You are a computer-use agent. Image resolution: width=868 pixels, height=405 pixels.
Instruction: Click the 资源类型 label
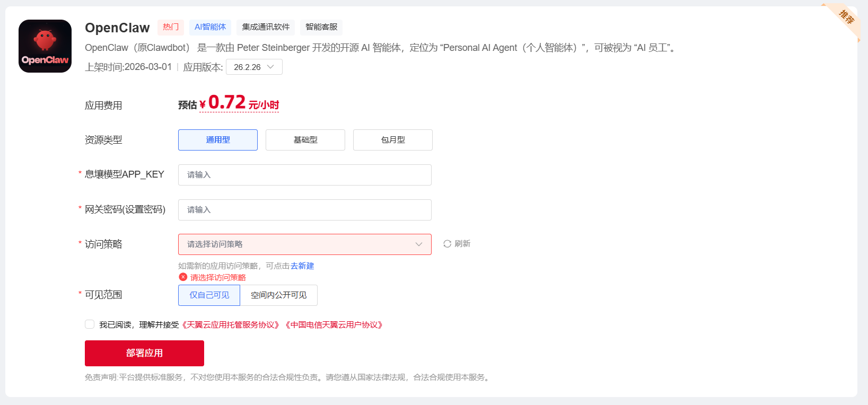pos(103,140)
